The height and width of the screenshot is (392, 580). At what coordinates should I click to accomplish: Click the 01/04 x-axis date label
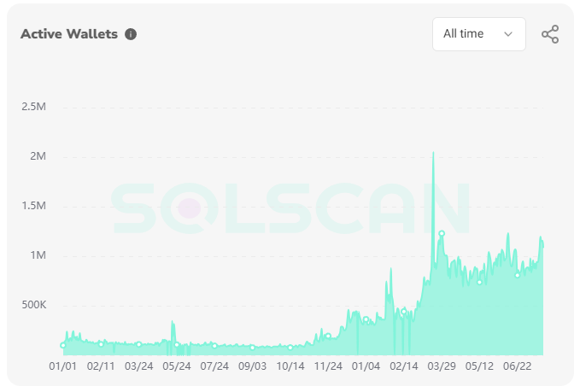(366, 366)
